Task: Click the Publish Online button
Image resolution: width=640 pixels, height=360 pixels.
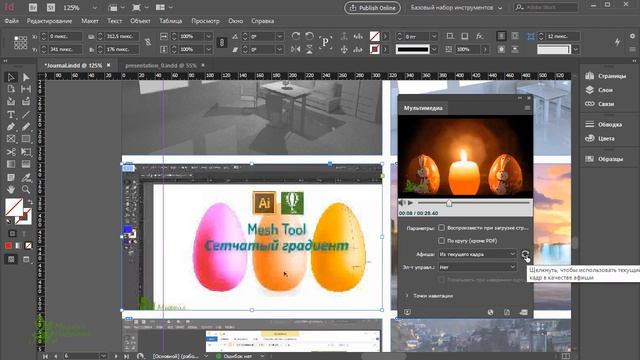Action: coord(372,8)
